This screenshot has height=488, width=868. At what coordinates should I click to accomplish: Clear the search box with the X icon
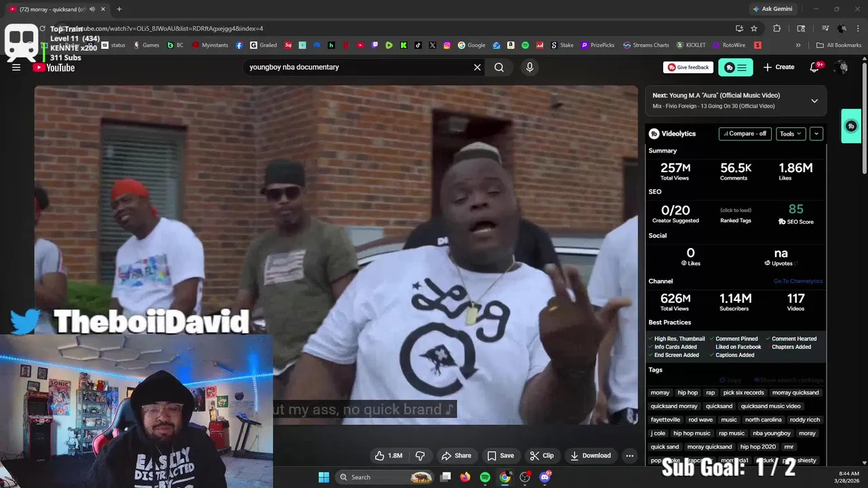coord(477,67)
